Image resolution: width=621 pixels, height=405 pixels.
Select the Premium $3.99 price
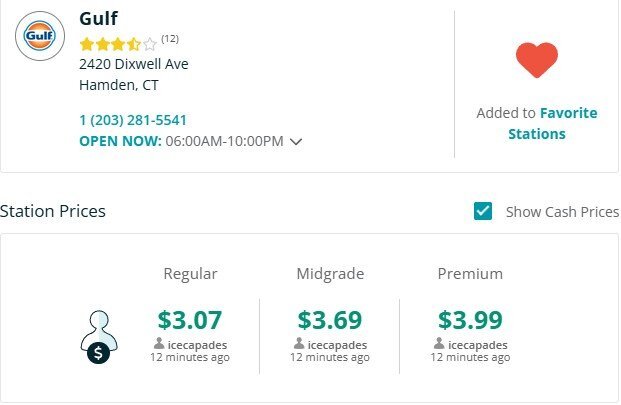pyautogui.click(x=470, y=320)
